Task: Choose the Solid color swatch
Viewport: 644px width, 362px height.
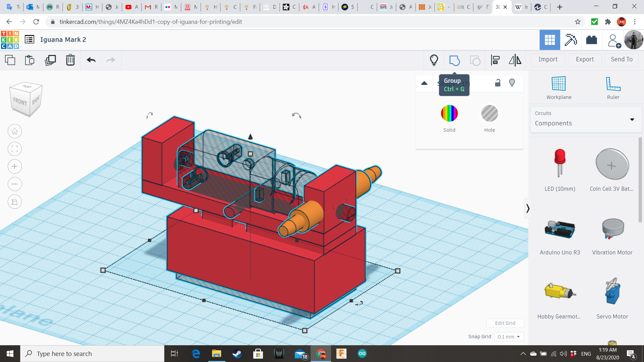Action: pos(449,113)
